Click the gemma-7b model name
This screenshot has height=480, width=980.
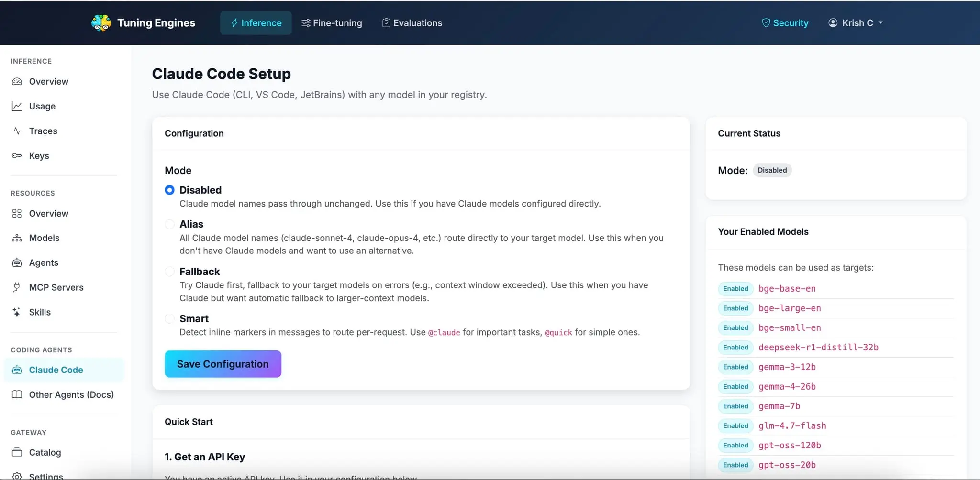pyautogui.click(x=779, y=406)
